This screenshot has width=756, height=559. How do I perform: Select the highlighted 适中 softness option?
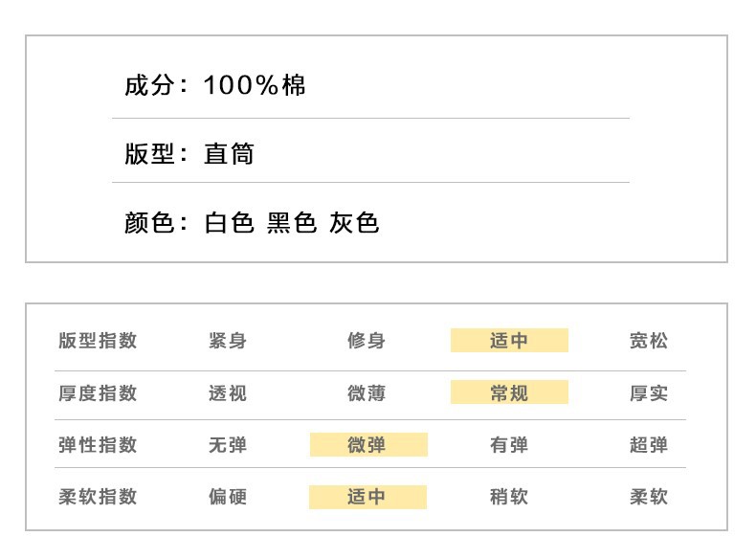(x=367, y=497)
